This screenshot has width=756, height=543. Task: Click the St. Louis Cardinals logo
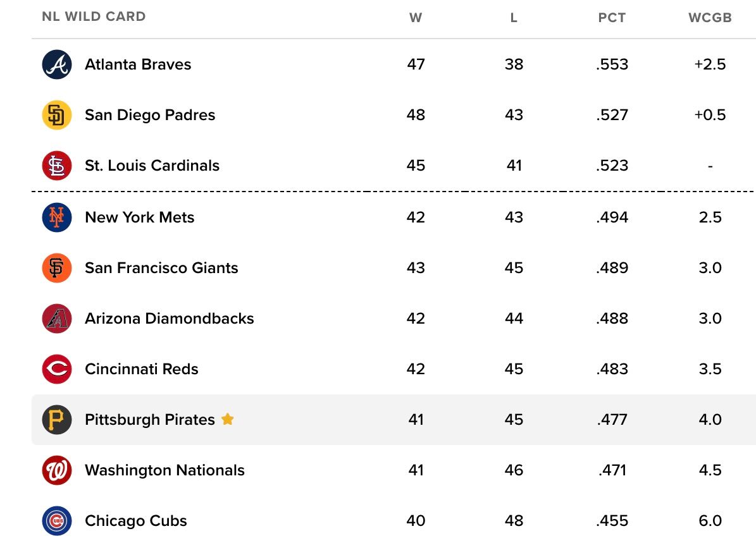click(x=57, y=166)
